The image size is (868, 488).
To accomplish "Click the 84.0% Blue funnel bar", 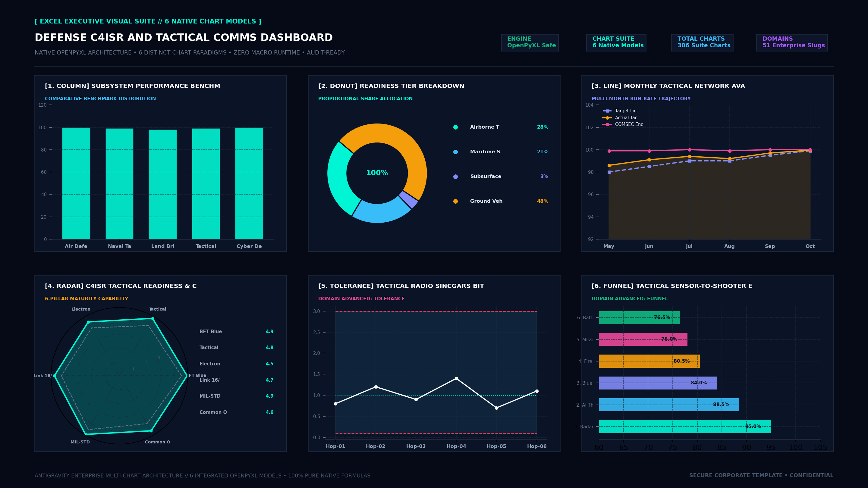I will click(x=658, y=383).
